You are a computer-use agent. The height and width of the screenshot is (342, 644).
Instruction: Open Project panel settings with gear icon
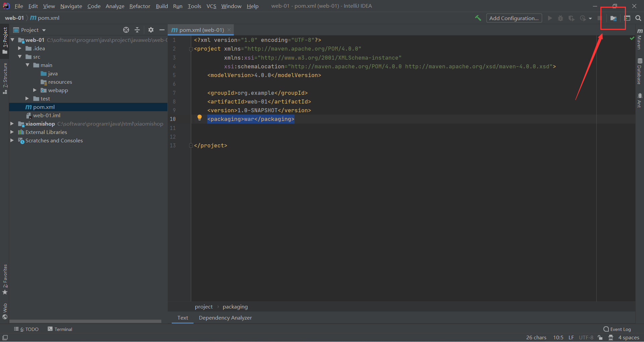(x=151, y=30)
